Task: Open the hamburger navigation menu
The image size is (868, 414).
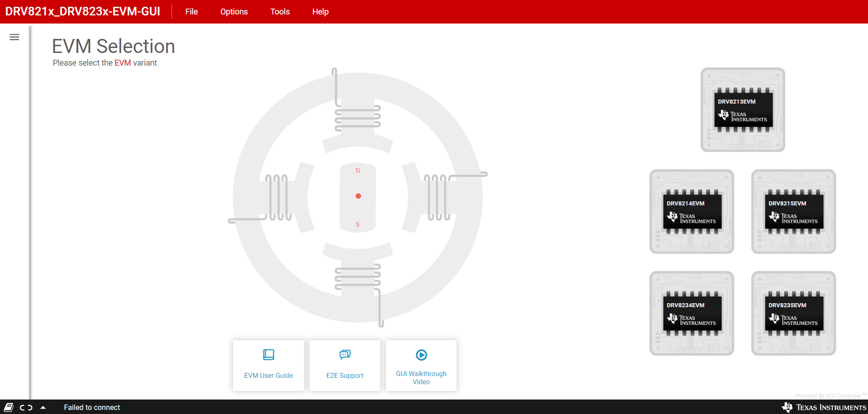Action: (x=14, y=37)
